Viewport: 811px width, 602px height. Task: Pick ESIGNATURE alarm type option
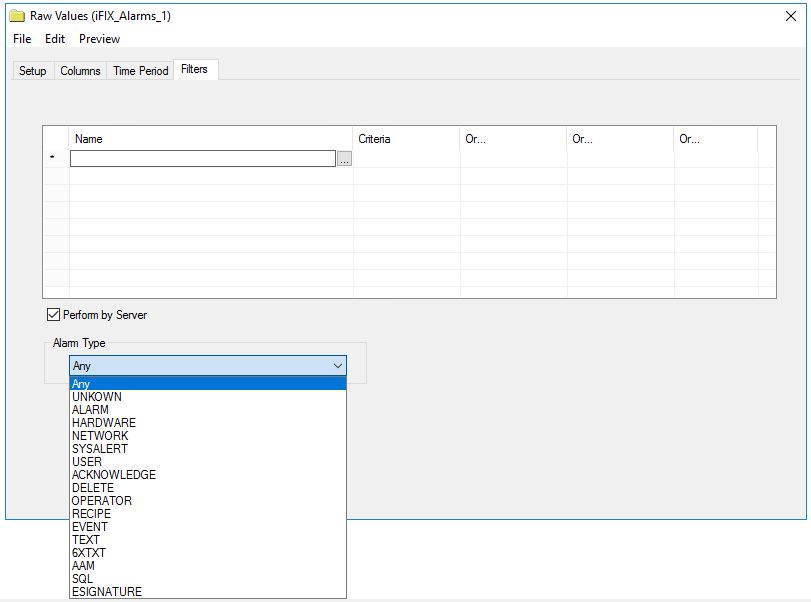pos(208,592)
